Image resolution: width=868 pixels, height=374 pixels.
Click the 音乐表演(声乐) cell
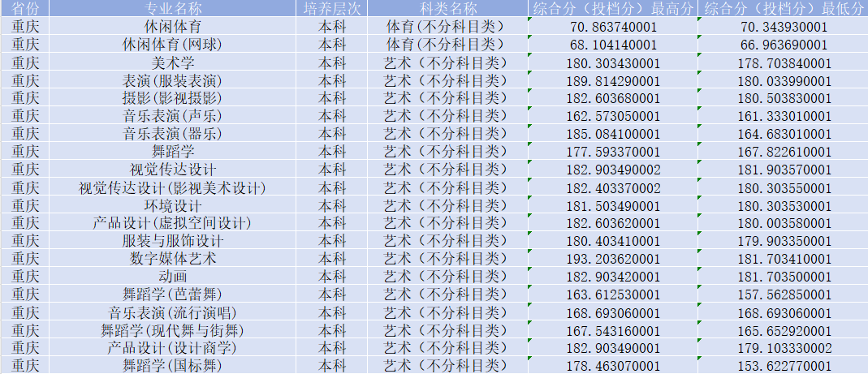coord(172,116)
